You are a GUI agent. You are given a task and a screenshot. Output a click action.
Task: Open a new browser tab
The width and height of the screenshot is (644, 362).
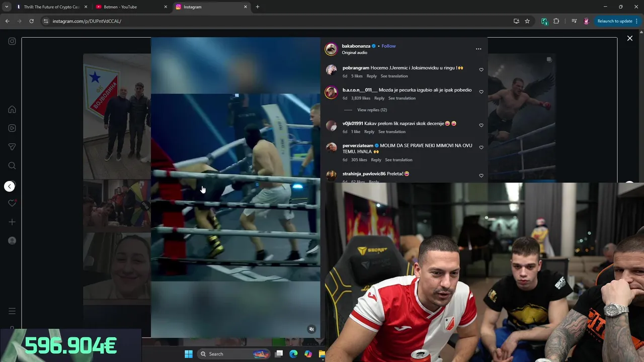point(258,7)
